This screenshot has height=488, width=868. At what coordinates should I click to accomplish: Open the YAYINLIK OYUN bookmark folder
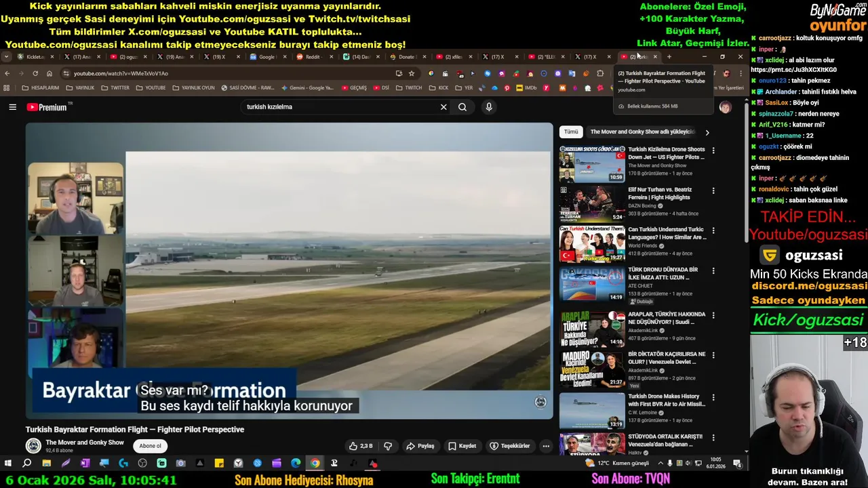[193, 88]
